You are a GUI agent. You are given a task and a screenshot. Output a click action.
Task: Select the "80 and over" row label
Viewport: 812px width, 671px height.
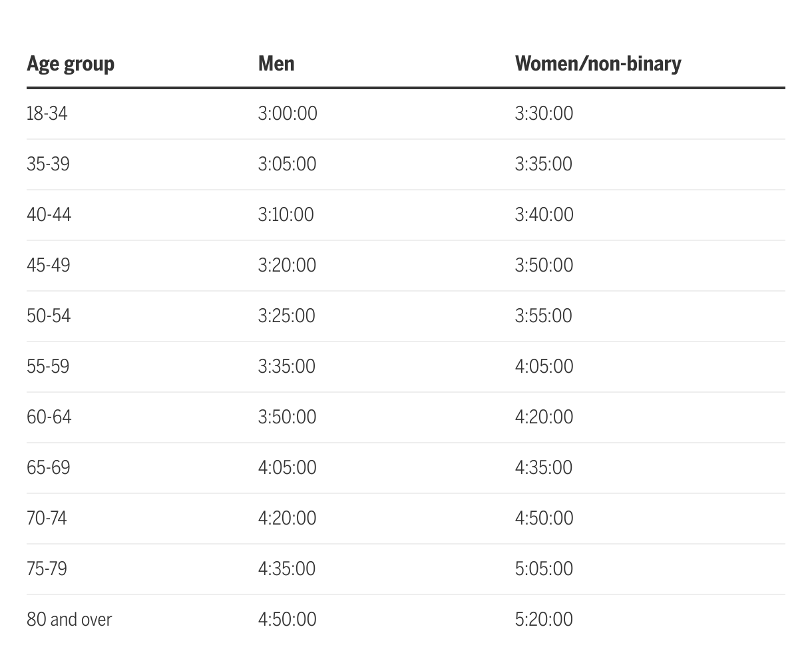click(x=69, y=620)
